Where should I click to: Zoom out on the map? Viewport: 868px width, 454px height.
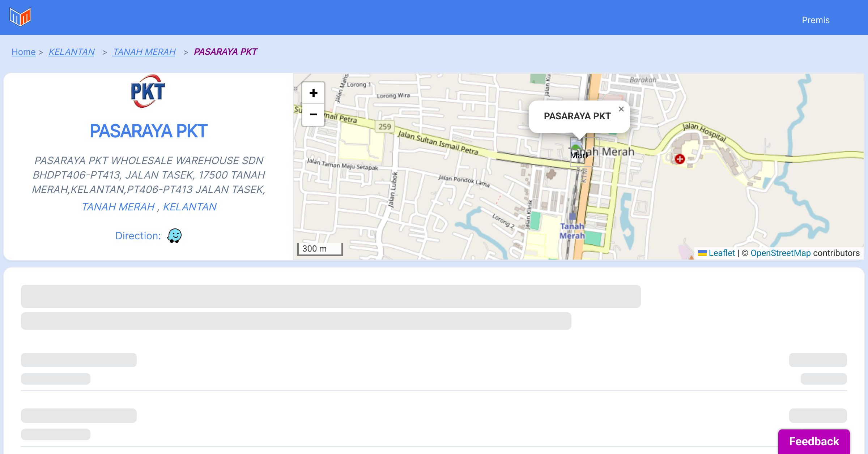pos(313,115)
